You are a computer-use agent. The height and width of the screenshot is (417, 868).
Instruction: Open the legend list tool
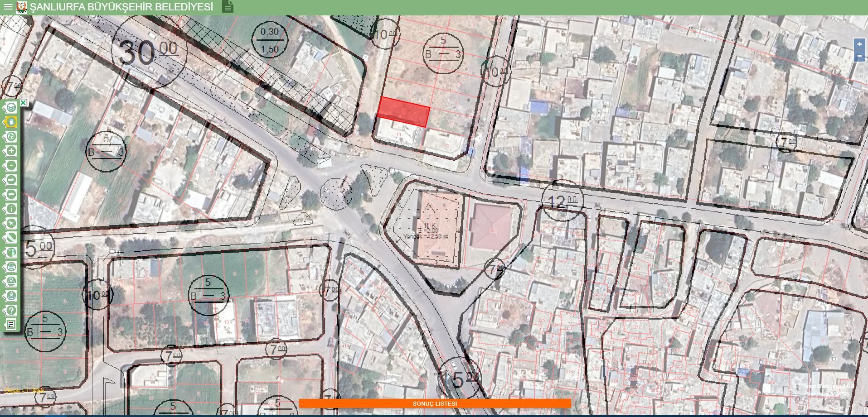click(11, 325)
